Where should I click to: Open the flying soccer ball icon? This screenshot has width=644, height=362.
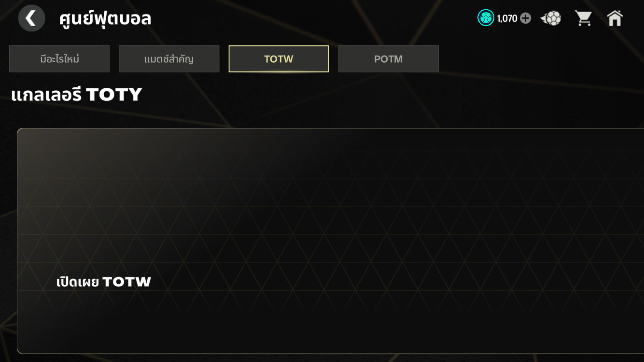coord(551,19)
